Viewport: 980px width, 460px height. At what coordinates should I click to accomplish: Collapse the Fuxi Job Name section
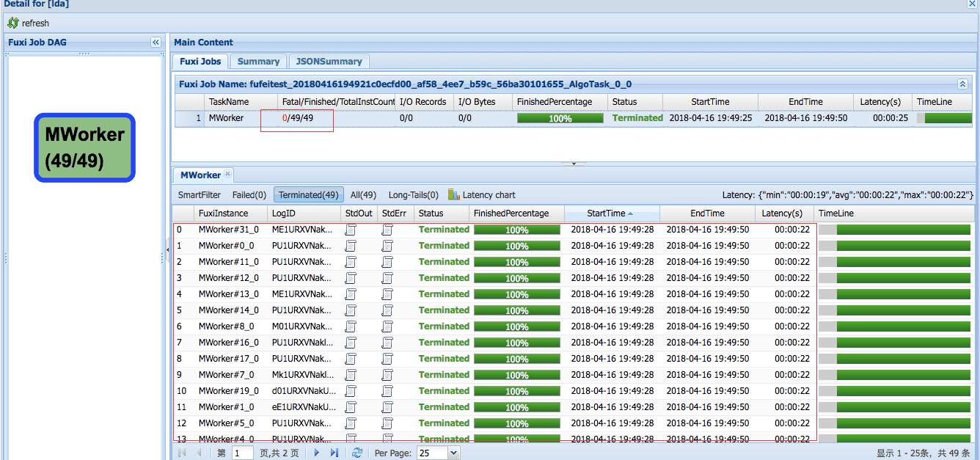962,84
